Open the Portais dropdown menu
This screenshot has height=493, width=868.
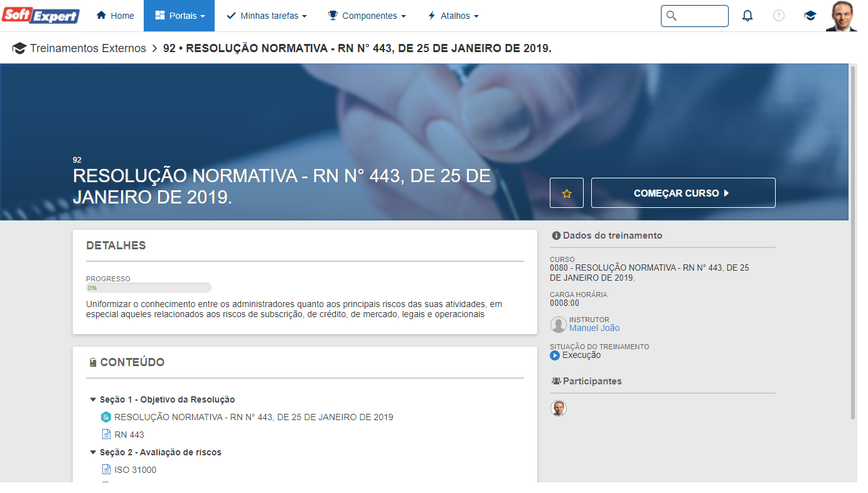(179, 16)
